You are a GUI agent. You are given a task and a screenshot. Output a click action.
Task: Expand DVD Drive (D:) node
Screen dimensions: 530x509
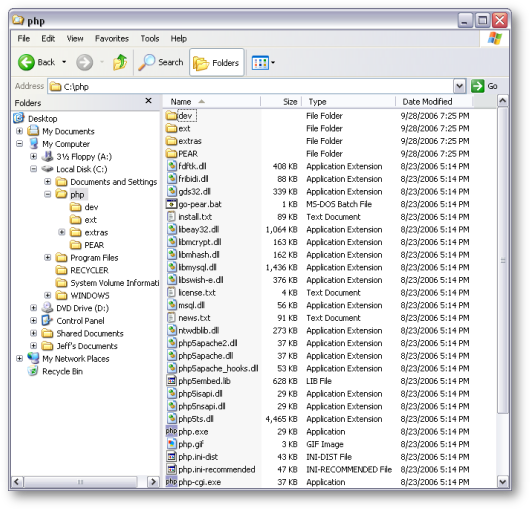click(33, 308)
